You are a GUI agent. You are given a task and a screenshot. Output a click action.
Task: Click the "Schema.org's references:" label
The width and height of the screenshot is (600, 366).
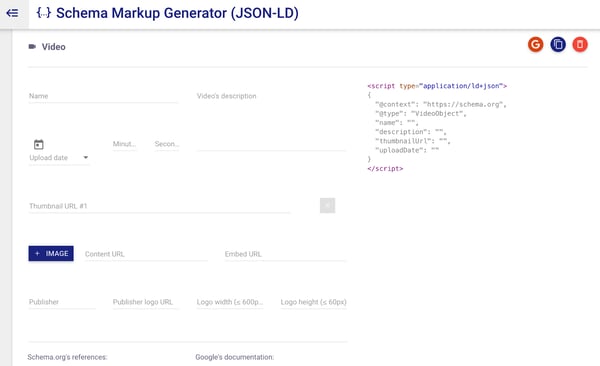coord(67,357)
